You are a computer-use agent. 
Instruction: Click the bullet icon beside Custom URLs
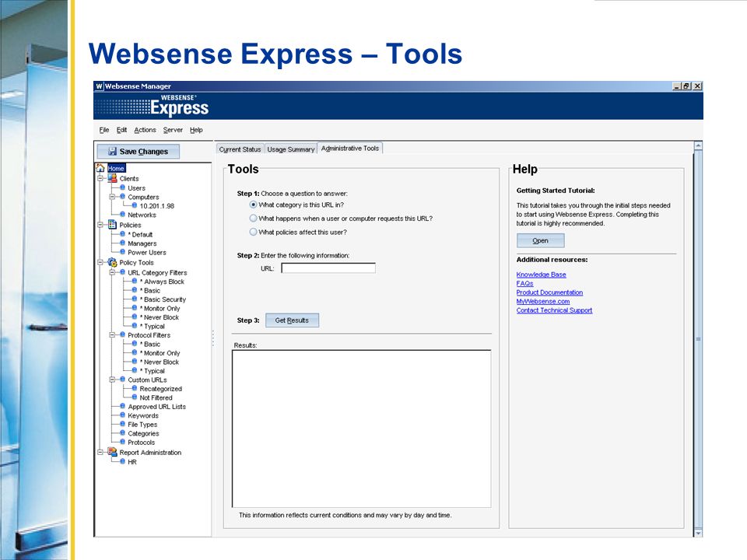click(122, 380)
